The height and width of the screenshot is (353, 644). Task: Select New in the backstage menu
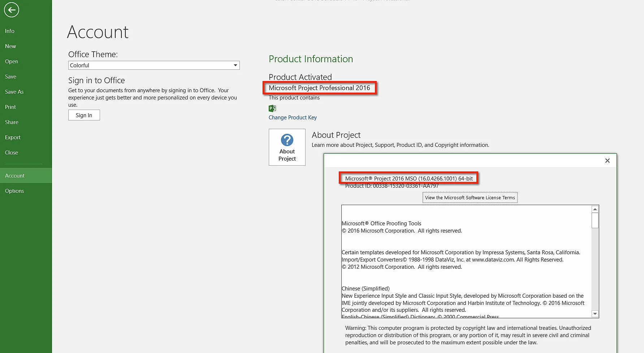10,46
